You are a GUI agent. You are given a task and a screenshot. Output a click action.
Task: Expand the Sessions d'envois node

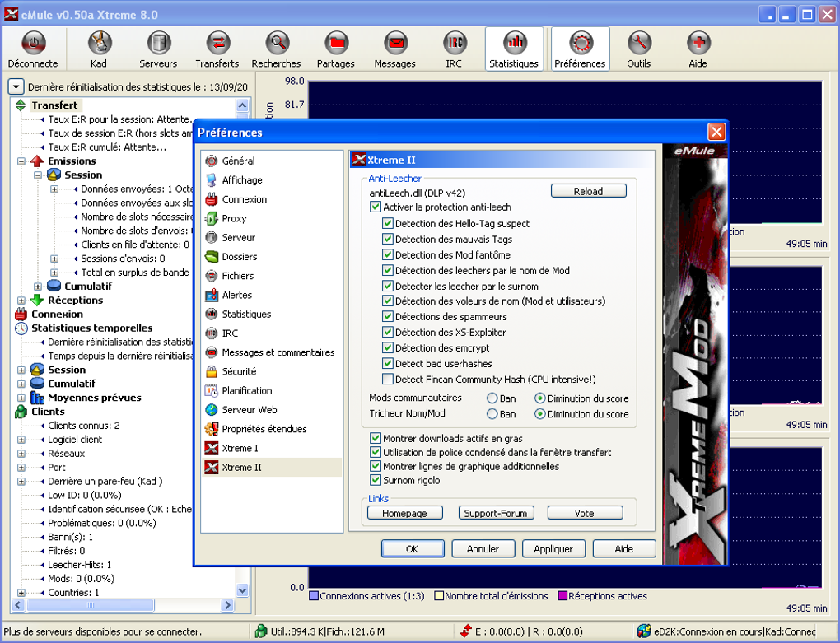tap(54, 259)
